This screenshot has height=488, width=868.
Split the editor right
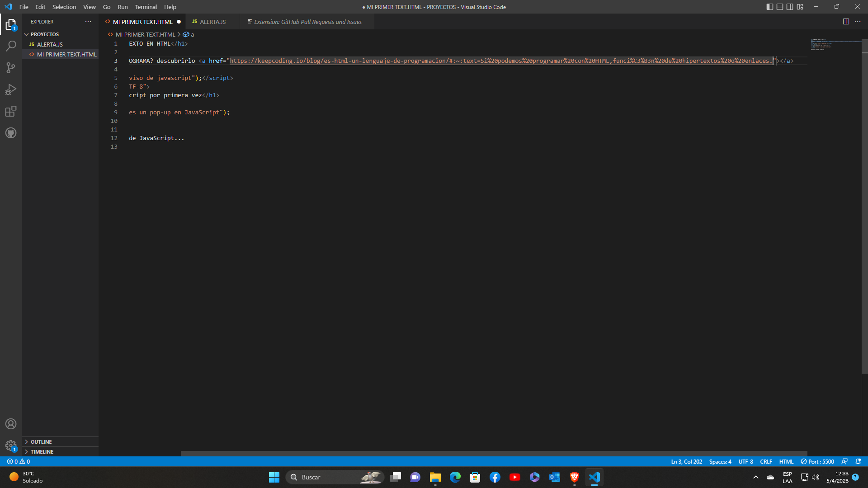tap(846, 22)
